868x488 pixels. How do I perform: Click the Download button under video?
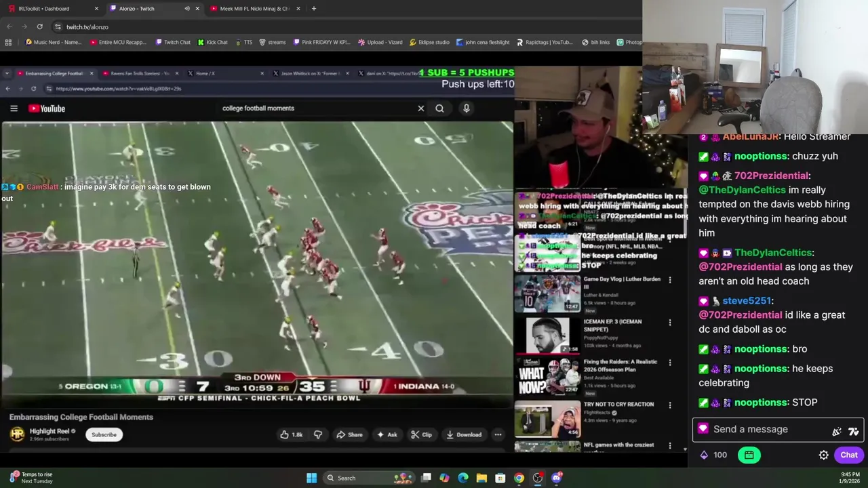tap(464, 434)
